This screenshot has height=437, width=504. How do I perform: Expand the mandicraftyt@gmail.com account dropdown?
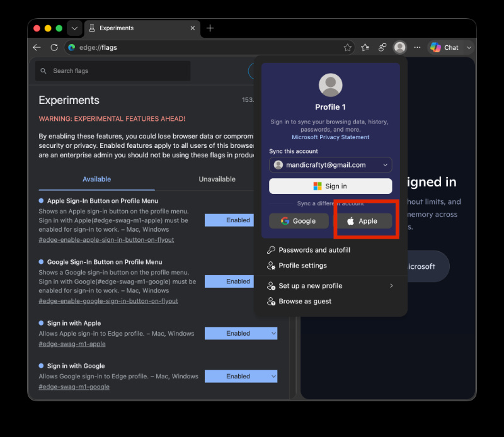pyautogui.click(x=330, y=165)
